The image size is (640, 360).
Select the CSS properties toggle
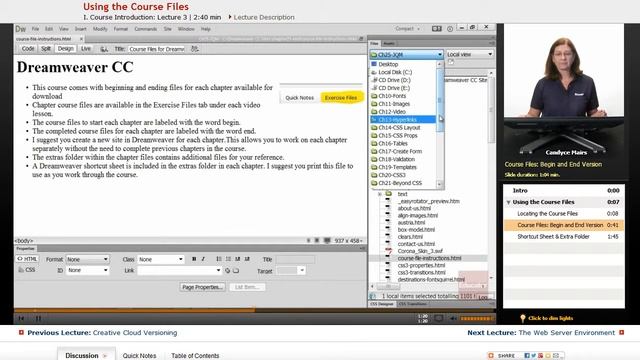[27, 270]
